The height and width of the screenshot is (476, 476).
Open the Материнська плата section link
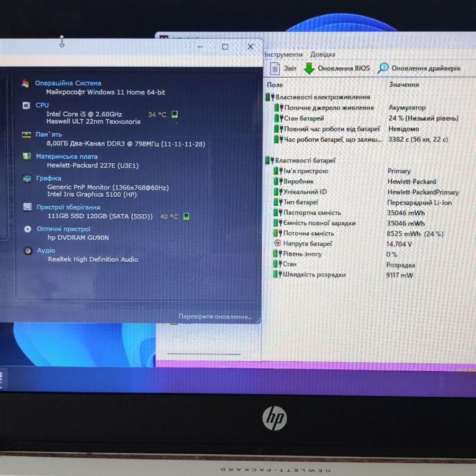click(x=67, y=157)
